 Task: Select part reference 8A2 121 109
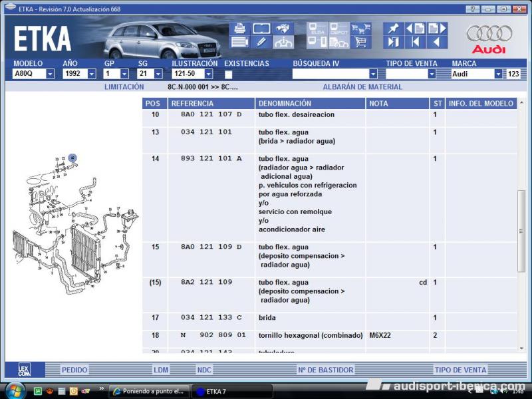[206, 282]
